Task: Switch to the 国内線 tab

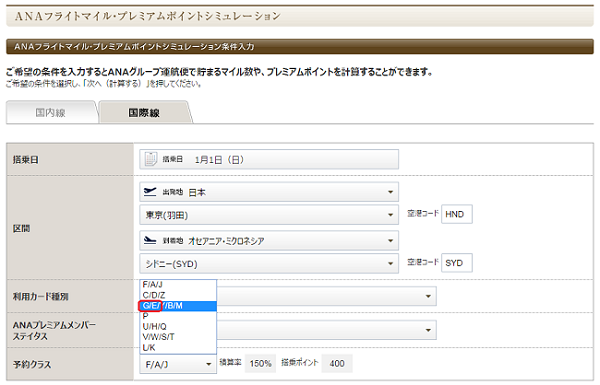Action: [51, 112]
